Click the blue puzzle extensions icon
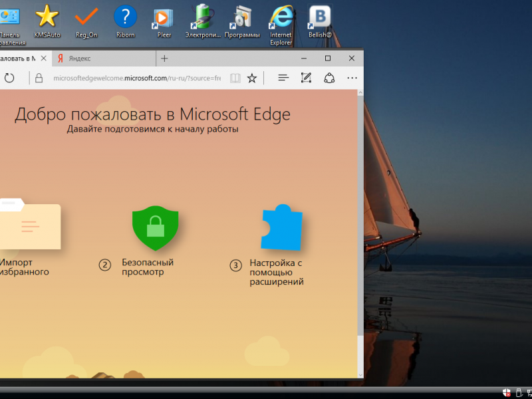The width and height of the screenshot is (532, 399). (281, 227)
